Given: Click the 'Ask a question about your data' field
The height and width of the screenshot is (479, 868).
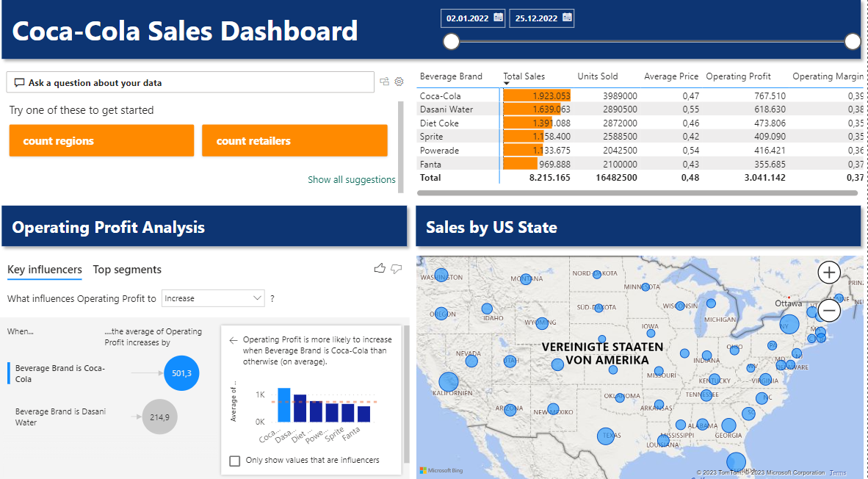Looking at the screenshot, I should (x=191, y=82).
